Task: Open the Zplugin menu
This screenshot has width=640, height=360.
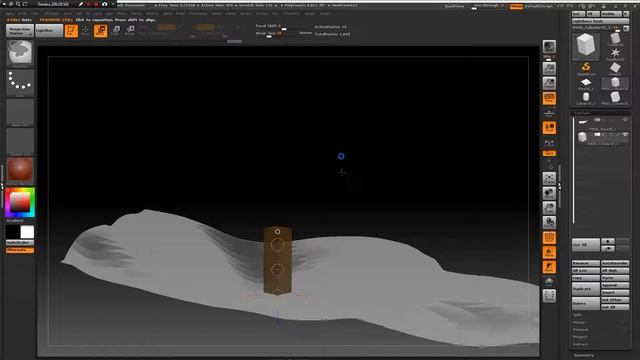Action: [310, 13]
